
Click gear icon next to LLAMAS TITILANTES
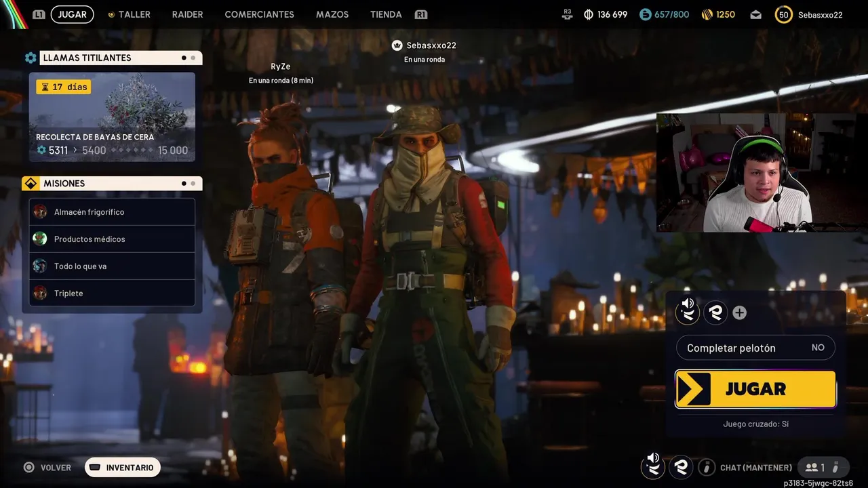(x=31, y=58)
